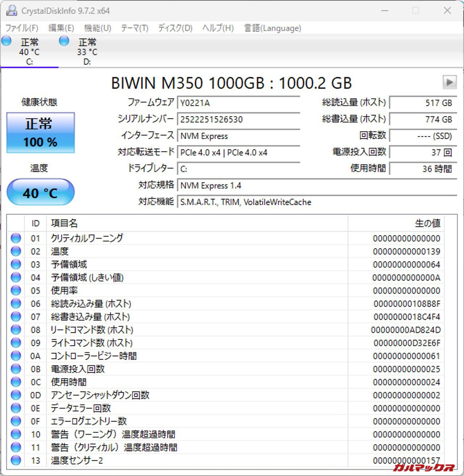
Task: Open the ファイル(F) menu
Action: 22,28
